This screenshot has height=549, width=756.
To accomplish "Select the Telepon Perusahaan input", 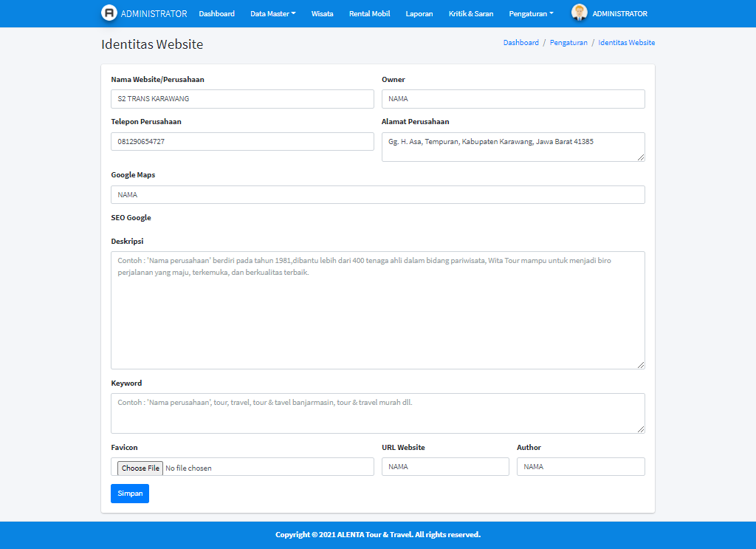I will [x=242, y=141].
